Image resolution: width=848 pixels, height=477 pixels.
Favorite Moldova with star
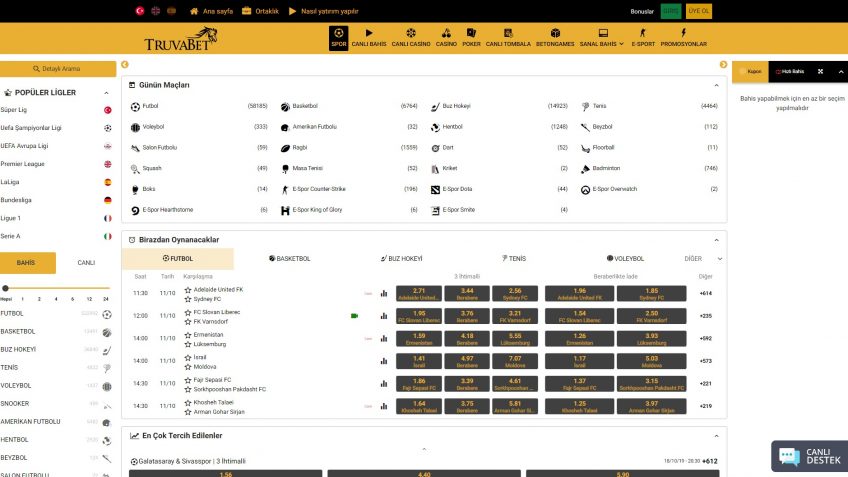[188, 367]
